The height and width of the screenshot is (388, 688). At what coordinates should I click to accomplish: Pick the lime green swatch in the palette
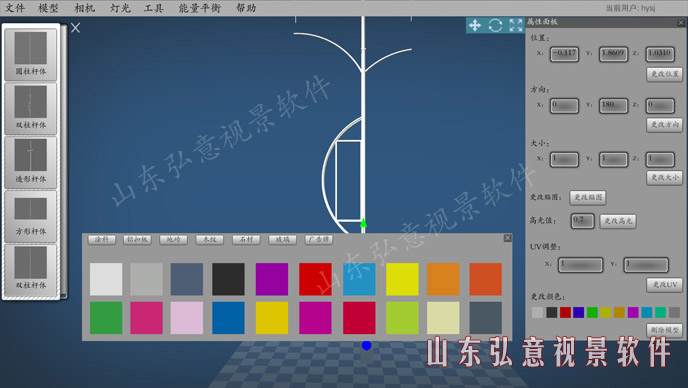click(x=402, y=318)
